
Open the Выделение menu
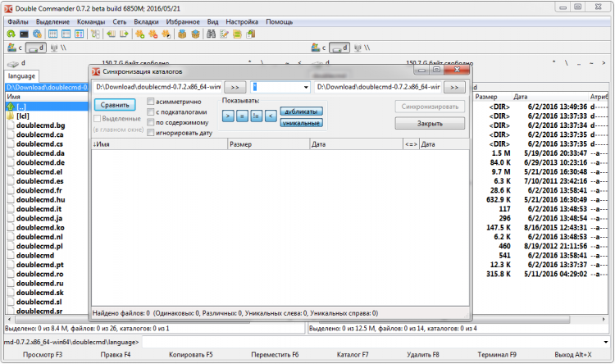(52, 22)
